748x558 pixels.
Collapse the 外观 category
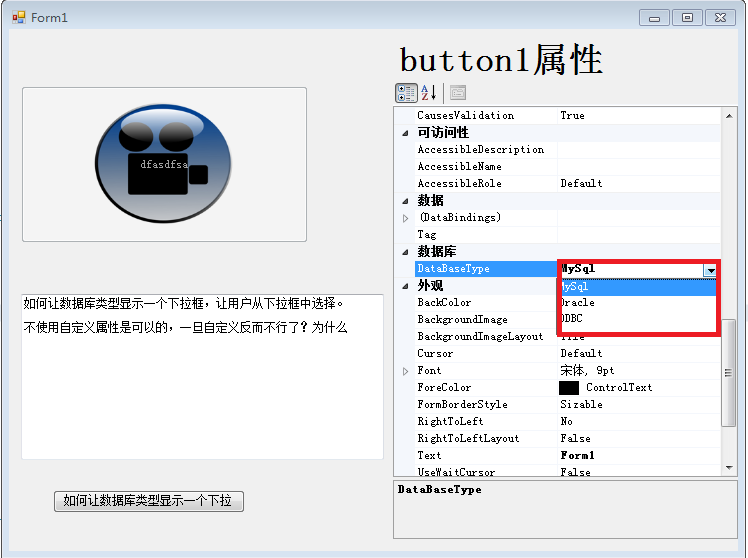click(x=405, y=286)
